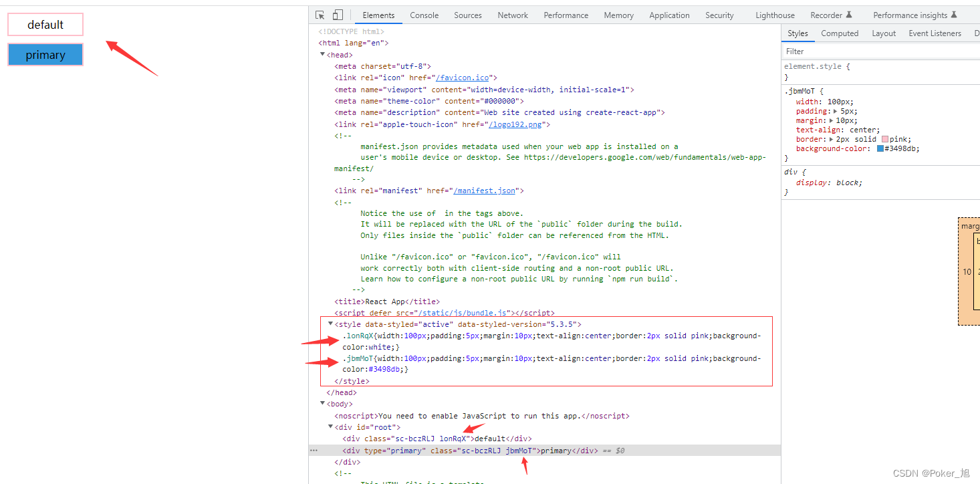Expand the border shorthand property

click(x=832, y=140)
